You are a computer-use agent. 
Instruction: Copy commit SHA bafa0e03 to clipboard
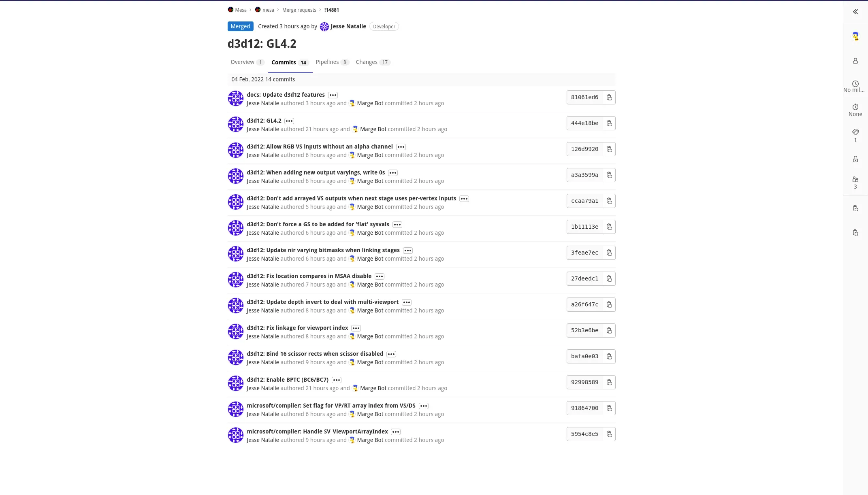click(x=609, y=356)
